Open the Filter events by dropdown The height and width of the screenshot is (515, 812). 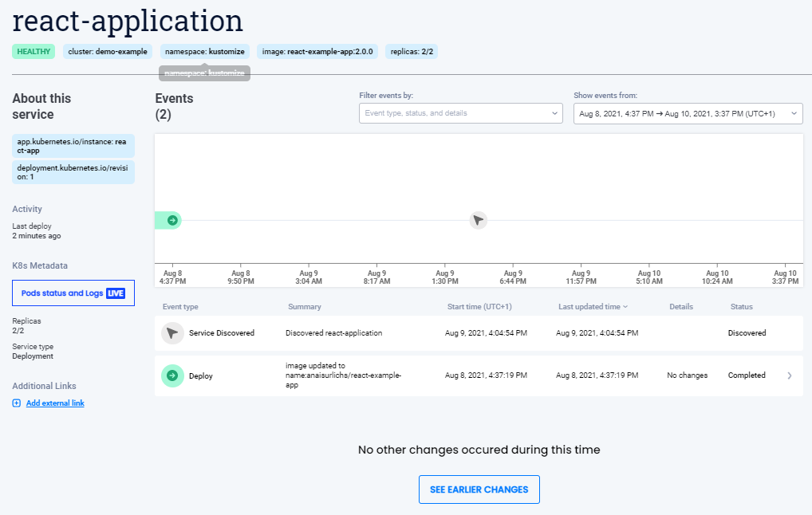pyautogui.click(x=461, y=113)
